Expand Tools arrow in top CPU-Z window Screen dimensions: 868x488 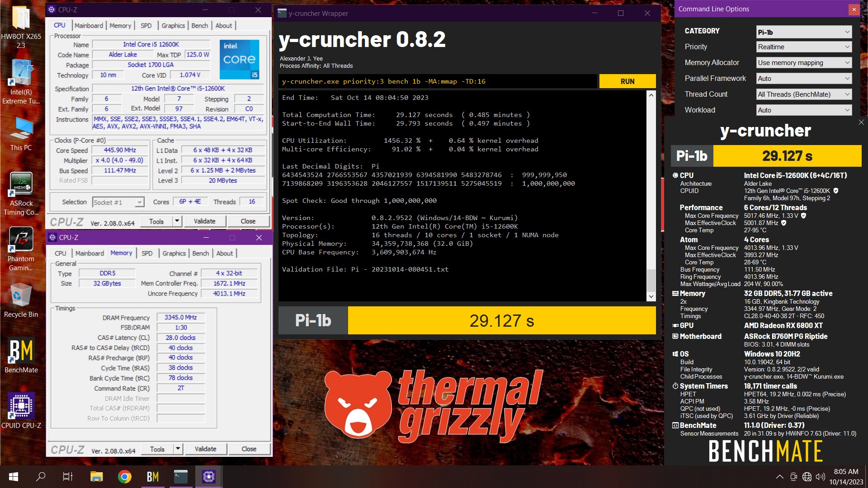coord(177,221)
